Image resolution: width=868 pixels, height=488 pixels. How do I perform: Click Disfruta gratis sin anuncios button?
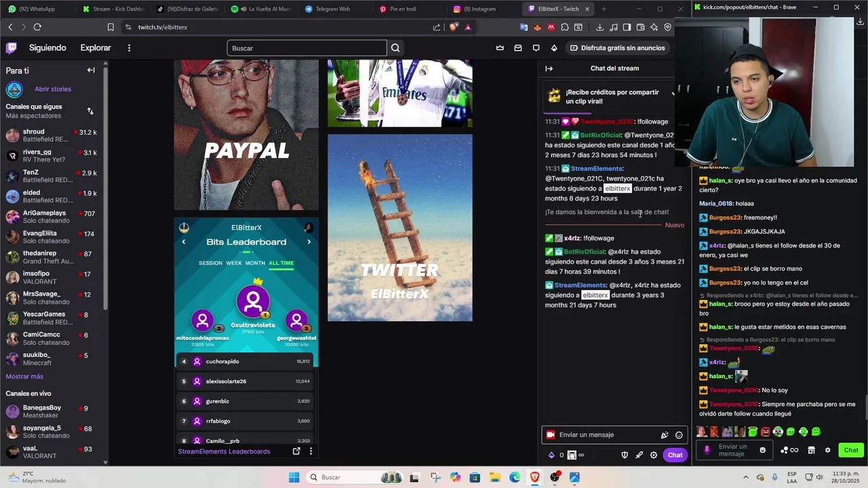click(x=618, y=48)
